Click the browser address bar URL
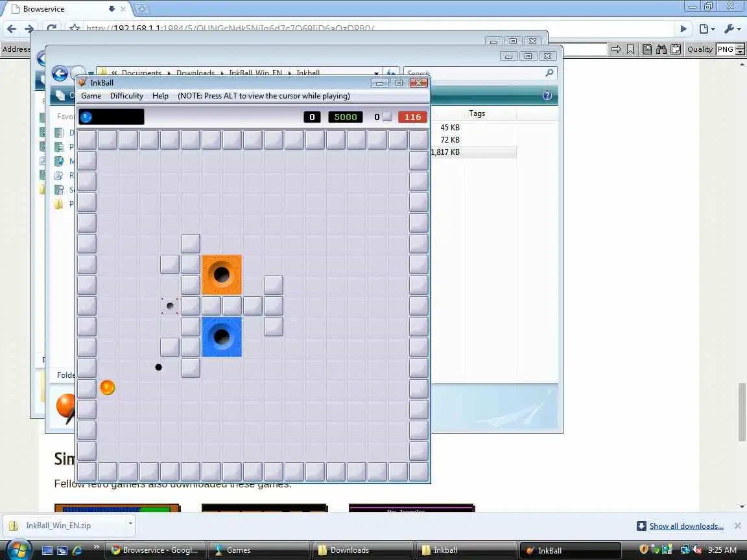The image size is (747, 560). coord(230,29)
